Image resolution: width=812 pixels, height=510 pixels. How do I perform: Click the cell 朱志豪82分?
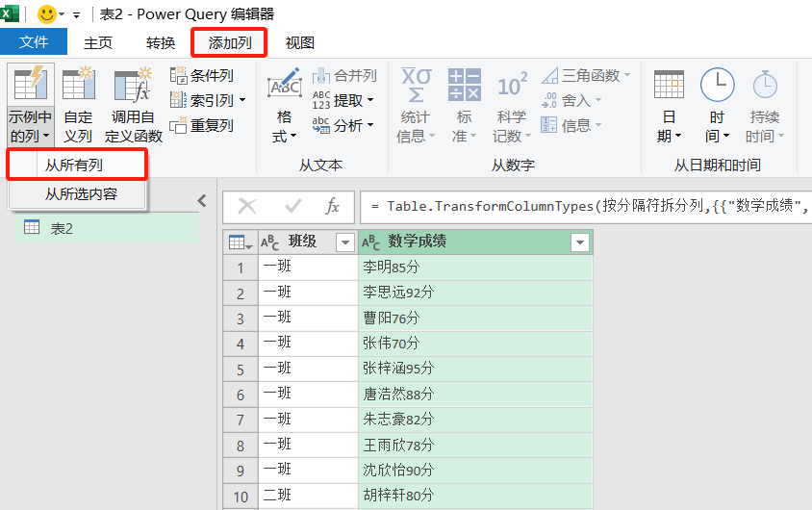475,420
